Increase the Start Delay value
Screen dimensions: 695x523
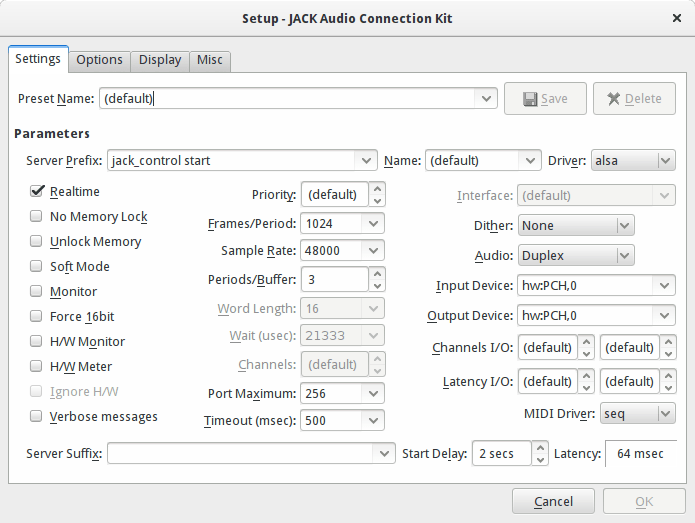(540, 448)
